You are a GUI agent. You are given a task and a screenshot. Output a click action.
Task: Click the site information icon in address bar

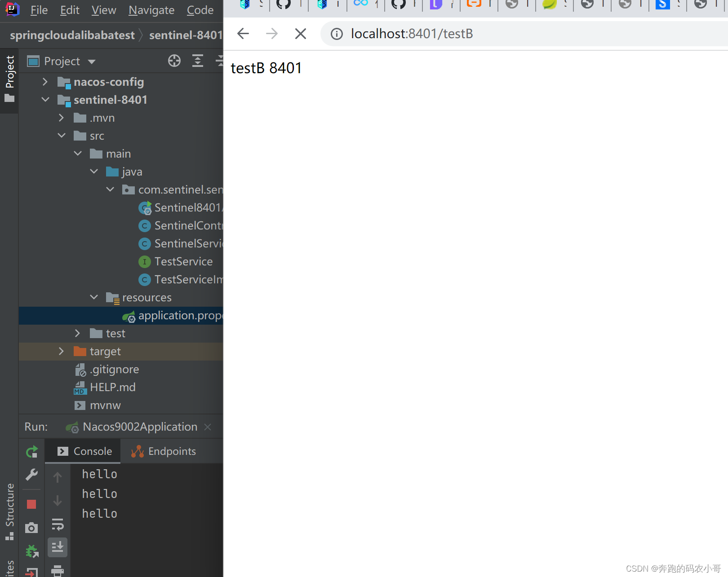(x=337, y=34)
